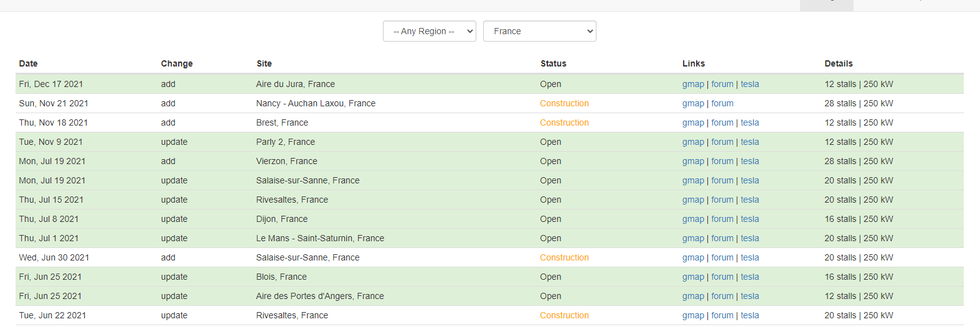
Task: Open gmap link for Aire du Jura
Action: pyautogui.click(x=693, y=84)
